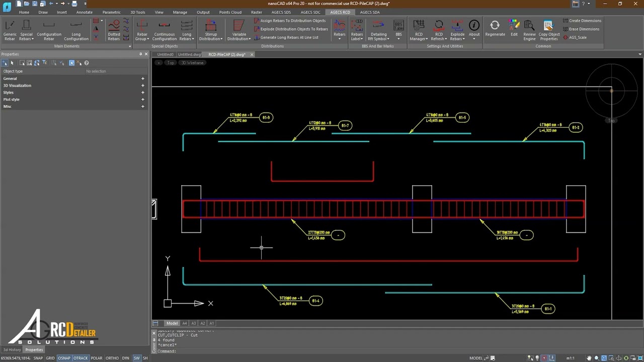Open the BBS table button
Image resolution: width=644 pixels, height=362 pixels.
click(398, 29)
